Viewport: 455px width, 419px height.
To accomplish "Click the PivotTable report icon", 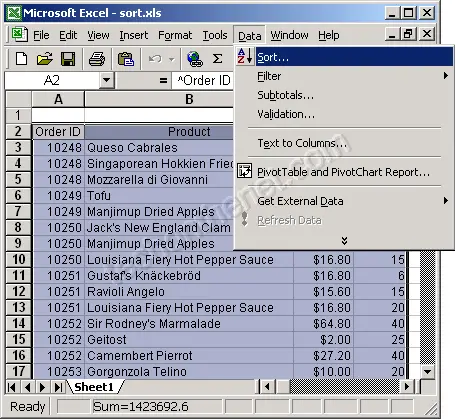I will pos(244,171).
